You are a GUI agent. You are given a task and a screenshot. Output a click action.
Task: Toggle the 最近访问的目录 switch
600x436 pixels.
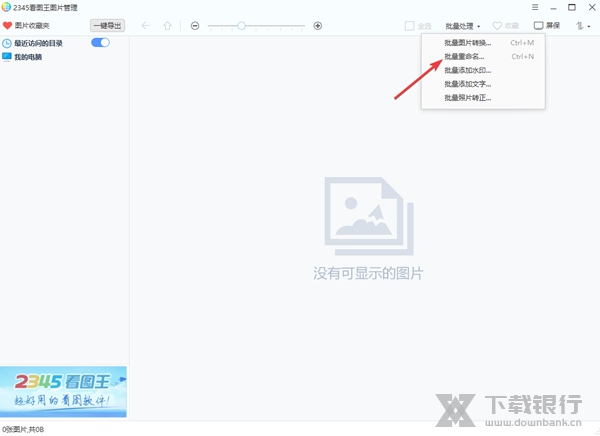point(100,43)
